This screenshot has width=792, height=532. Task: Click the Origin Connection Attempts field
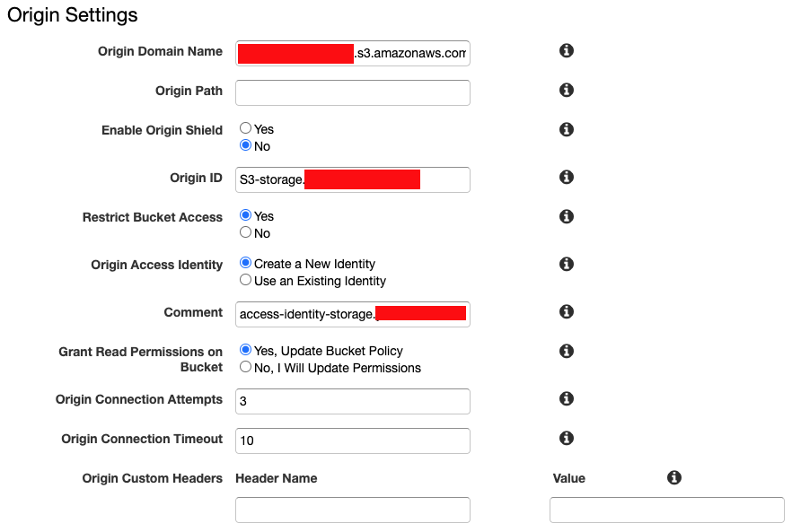coord(352,401)
